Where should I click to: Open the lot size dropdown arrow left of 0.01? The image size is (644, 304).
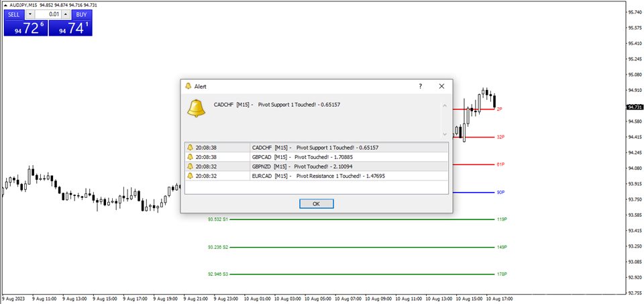coord(30,14)
